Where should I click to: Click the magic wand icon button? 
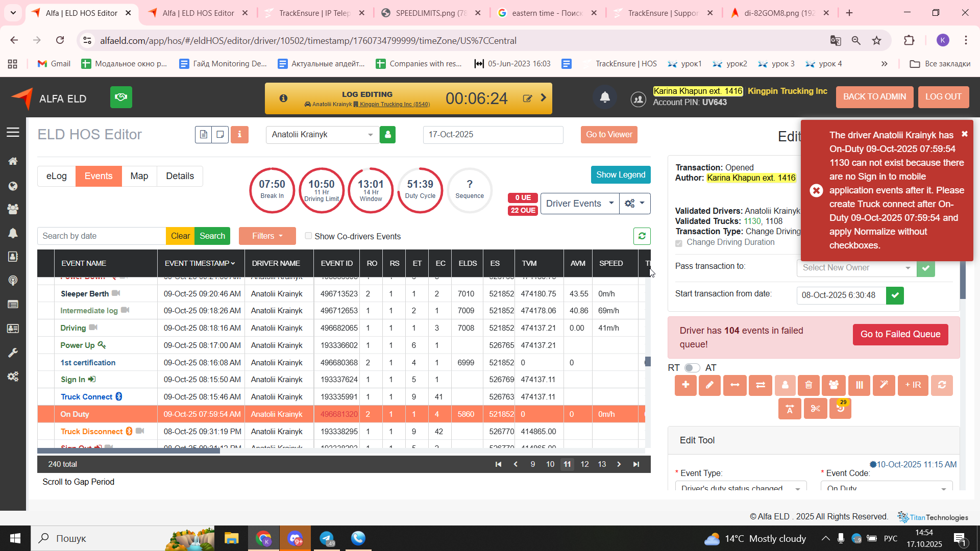[x=884, y=385]
